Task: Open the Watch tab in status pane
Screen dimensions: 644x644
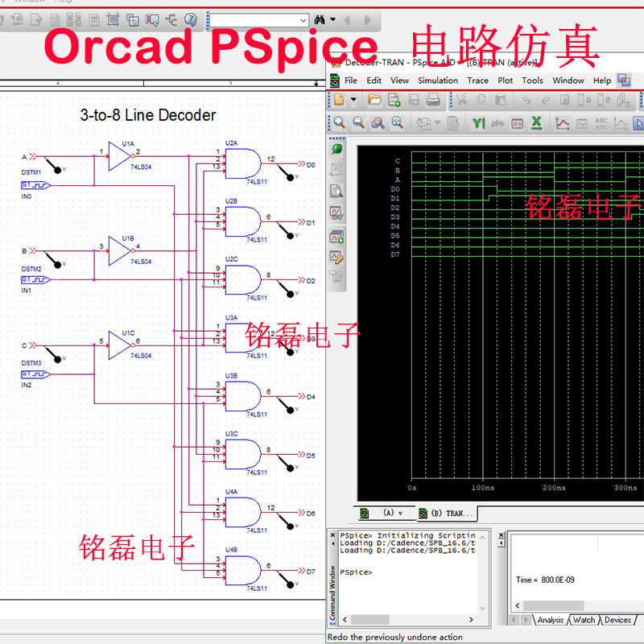Action: tap(584, 620)
